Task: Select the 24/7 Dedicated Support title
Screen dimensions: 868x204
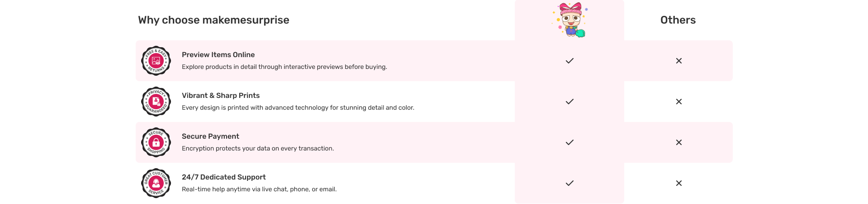Action: click(x=223, y=177)
